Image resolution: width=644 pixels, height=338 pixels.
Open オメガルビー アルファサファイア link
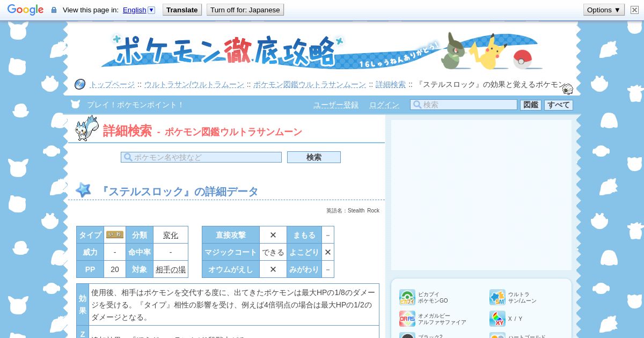coord(442,319)
